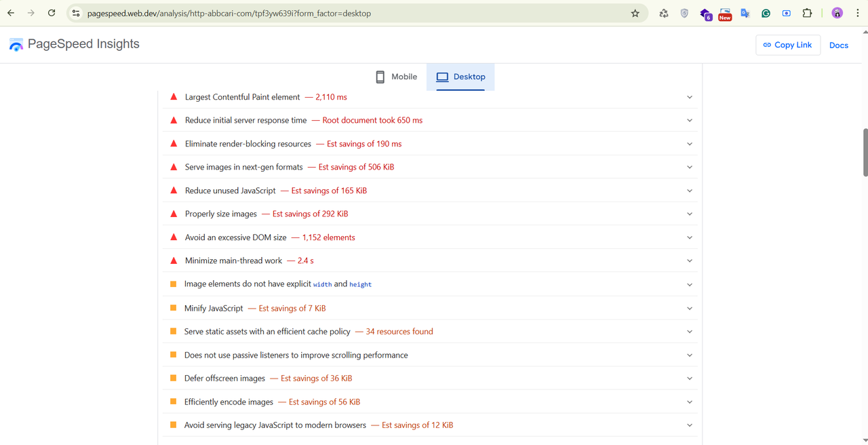Expand Serve images in next-gen formats chevron
This screenshot has height=445, width=868.
click(690, 167)
